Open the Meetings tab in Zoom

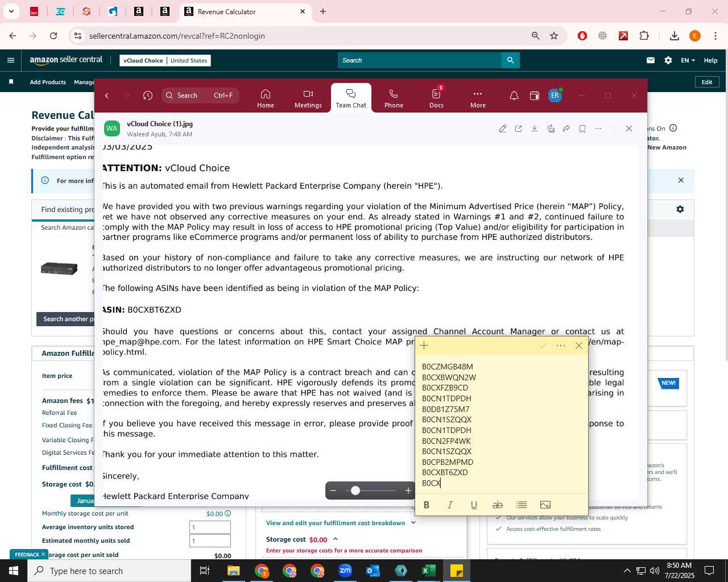tap(308, 98)
